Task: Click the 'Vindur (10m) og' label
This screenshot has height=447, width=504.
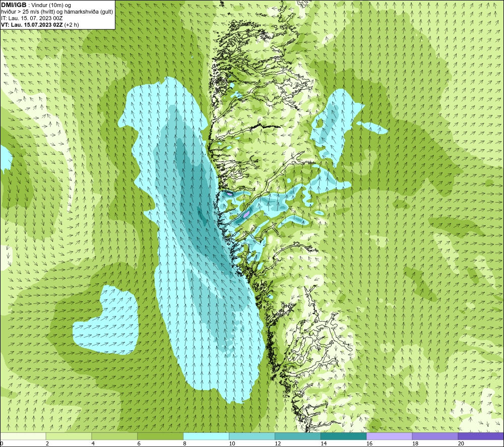Action: pos(51,6)
